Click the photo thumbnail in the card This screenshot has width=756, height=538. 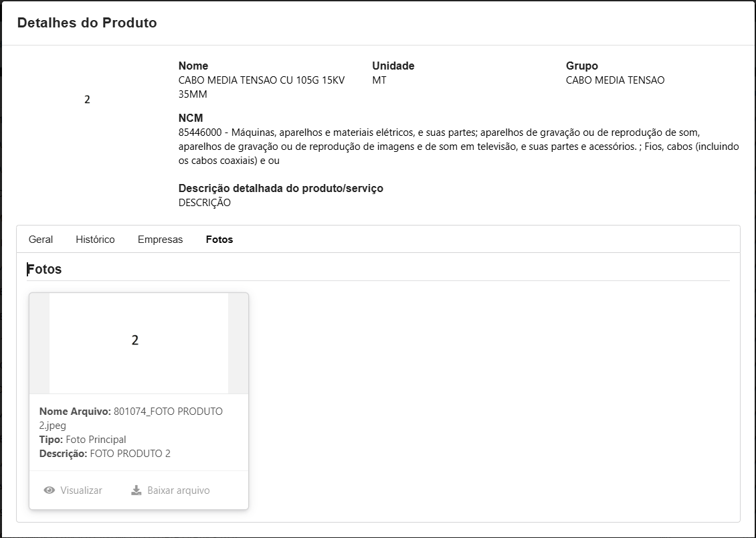click(x=138, y=343)
